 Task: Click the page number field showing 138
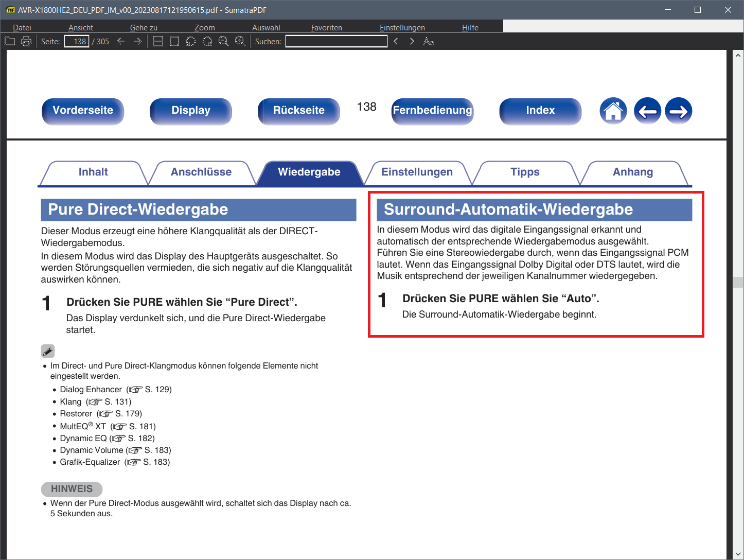pyautogui.click(x=77, y=41)
